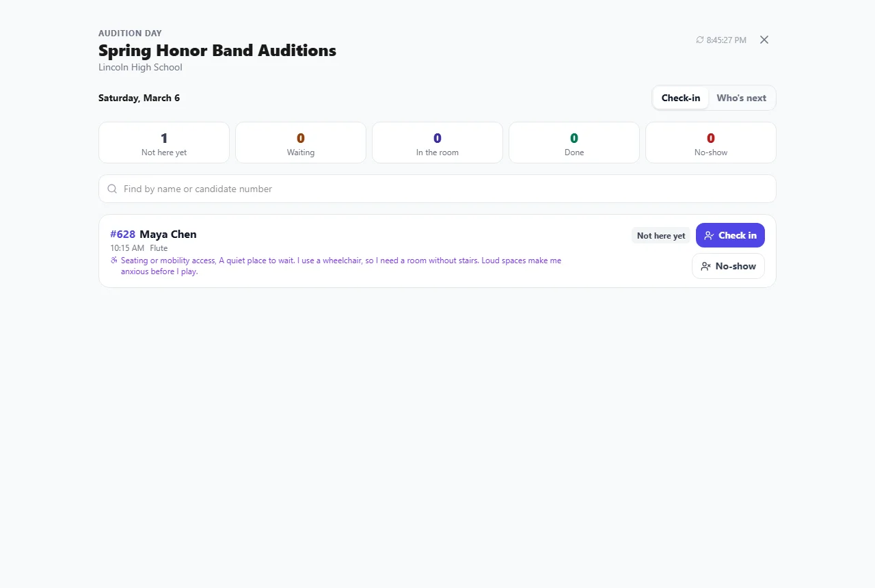
Task: Click the Spring Honor Band Auditions title
Action: 217,51
